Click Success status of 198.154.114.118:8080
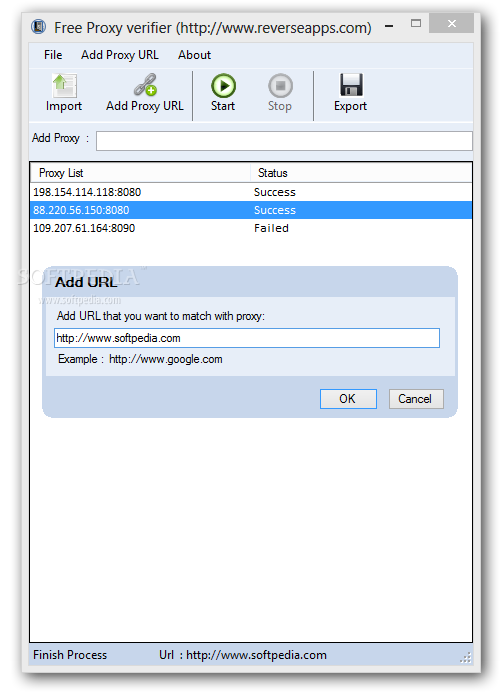Viewport: 501px width, 693px height. coord(274,192)
